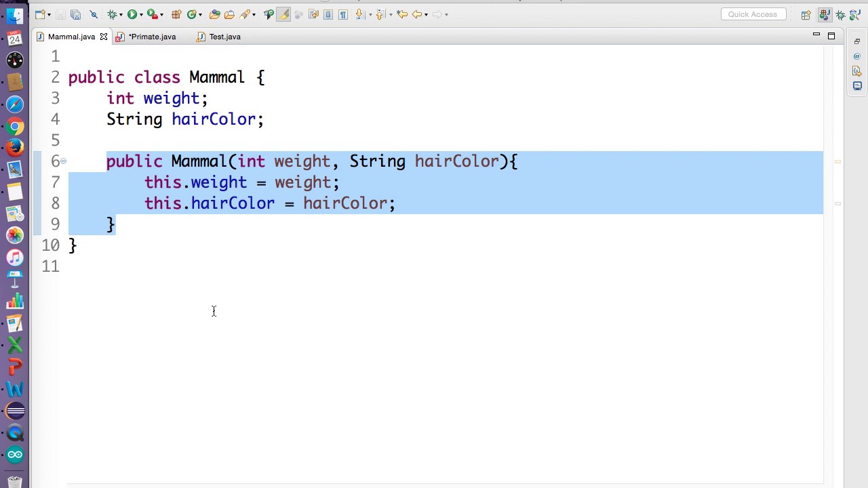The width and height of the screenshot is (868, 488).
Task: Open Google Chrome from the Dock
Action: (15, 127)
